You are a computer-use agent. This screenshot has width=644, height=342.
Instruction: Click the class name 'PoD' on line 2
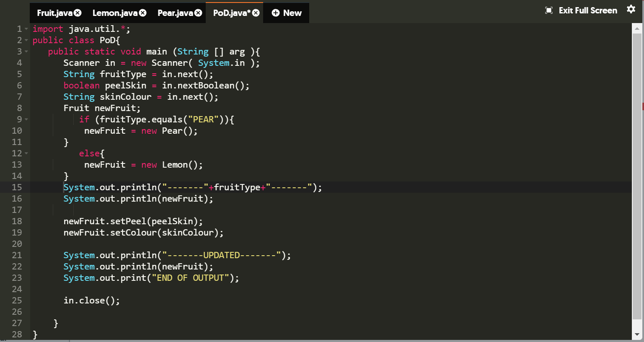tap(107, 40)
